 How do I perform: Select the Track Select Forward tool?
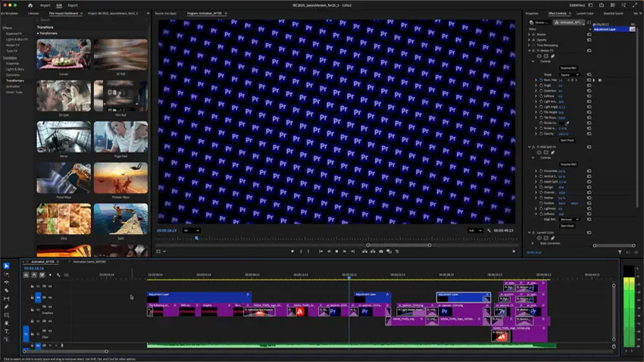click(x=6, y=274)
